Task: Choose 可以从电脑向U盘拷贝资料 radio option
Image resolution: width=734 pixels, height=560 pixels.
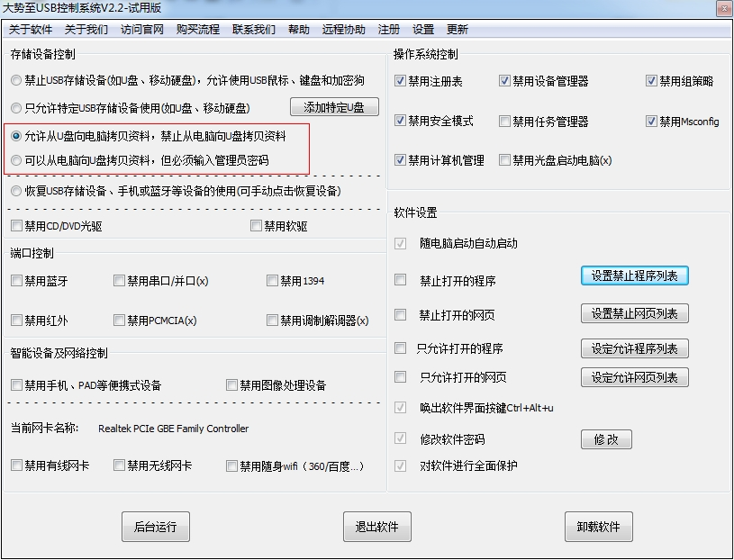Action: [16, 160]
